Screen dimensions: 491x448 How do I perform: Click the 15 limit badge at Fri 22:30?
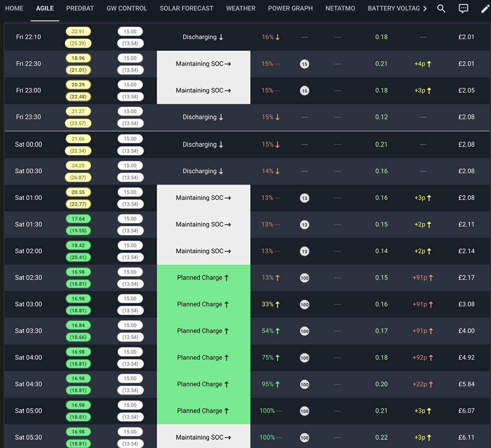click(305, 64)
